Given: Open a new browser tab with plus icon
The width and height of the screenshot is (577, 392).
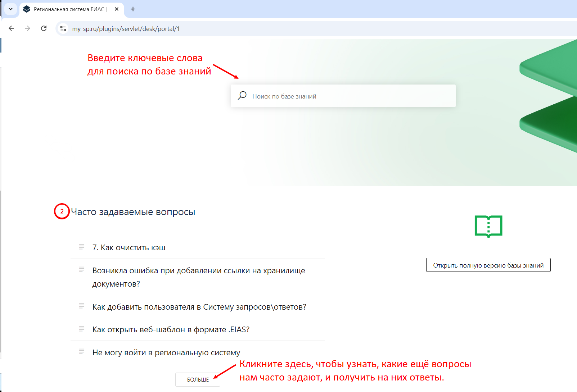Looking at the screenshot, I should click(133, 9).
